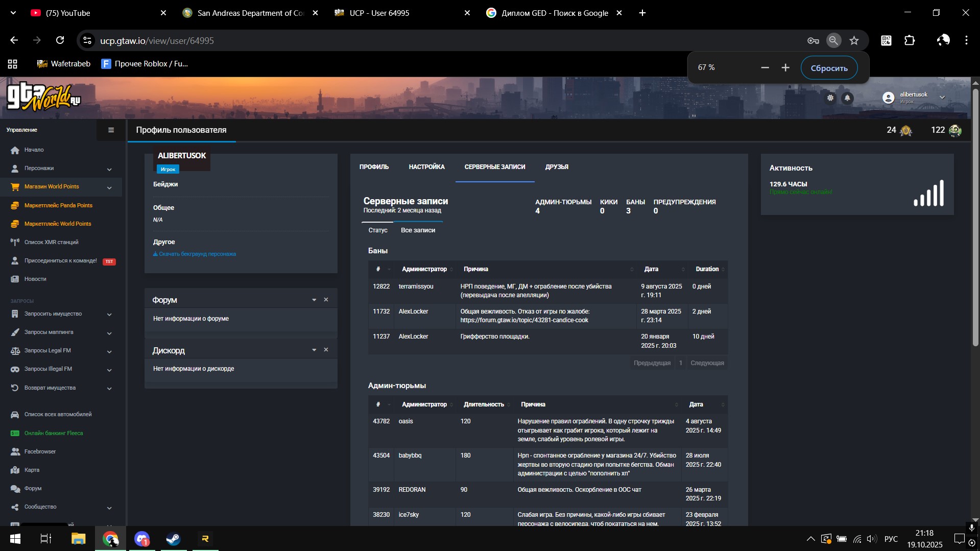Sort bans table by Дата column
Image resolution: width=980 pixels, height=551 pixels.
tap(651, 269)
